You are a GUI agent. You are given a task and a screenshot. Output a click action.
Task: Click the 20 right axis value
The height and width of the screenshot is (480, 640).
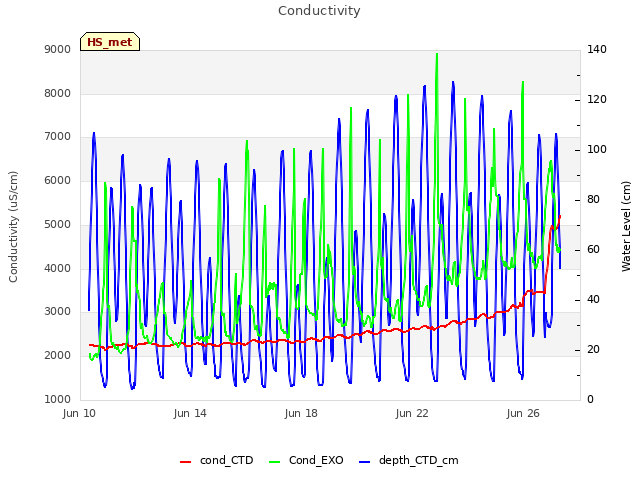(593, 349)
